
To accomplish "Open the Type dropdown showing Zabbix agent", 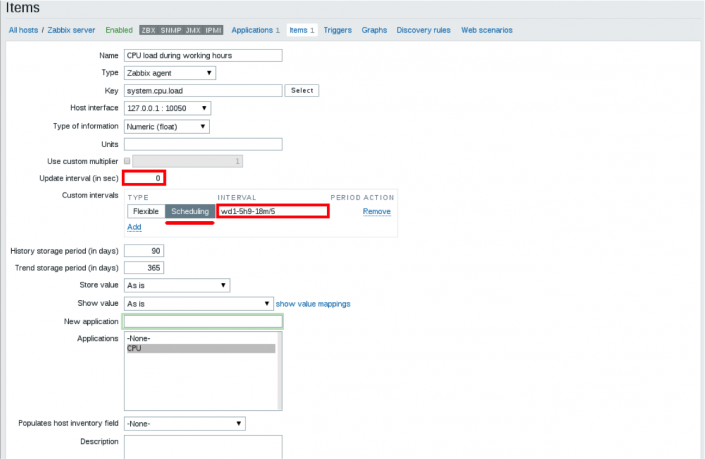I will [170, 73].
